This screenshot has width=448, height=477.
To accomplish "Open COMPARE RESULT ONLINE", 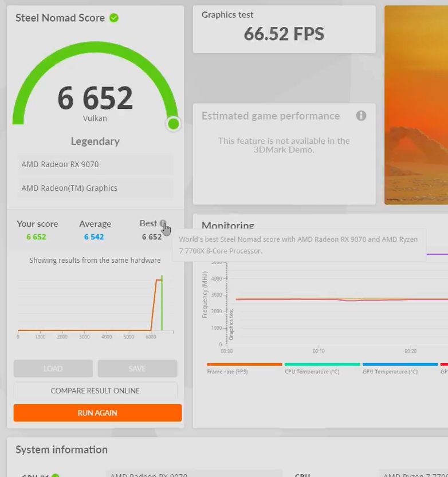I will (x=95, y=391).
